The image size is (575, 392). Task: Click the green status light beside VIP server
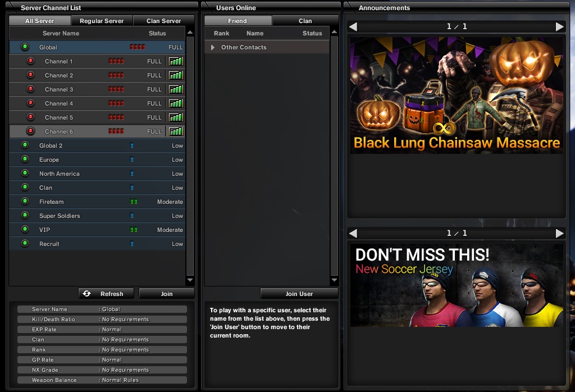[25, 230]
